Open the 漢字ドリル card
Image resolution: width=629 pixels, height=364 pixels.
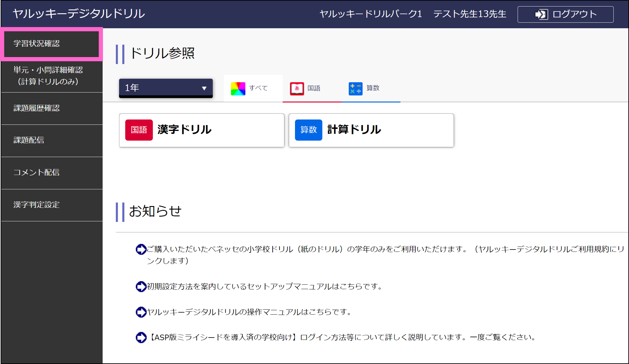point(201,130)
